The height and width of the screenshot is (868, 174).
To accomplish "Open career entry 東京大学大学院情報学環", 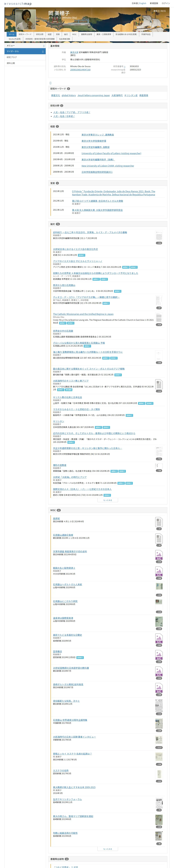I will pos(94,141).
